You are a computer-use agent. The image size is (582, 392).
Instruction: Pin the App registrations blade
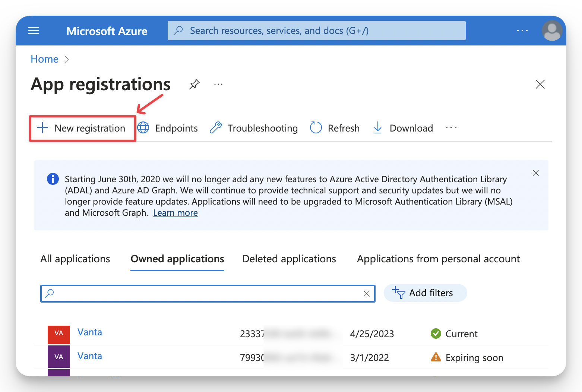click(x=194, y=84)
